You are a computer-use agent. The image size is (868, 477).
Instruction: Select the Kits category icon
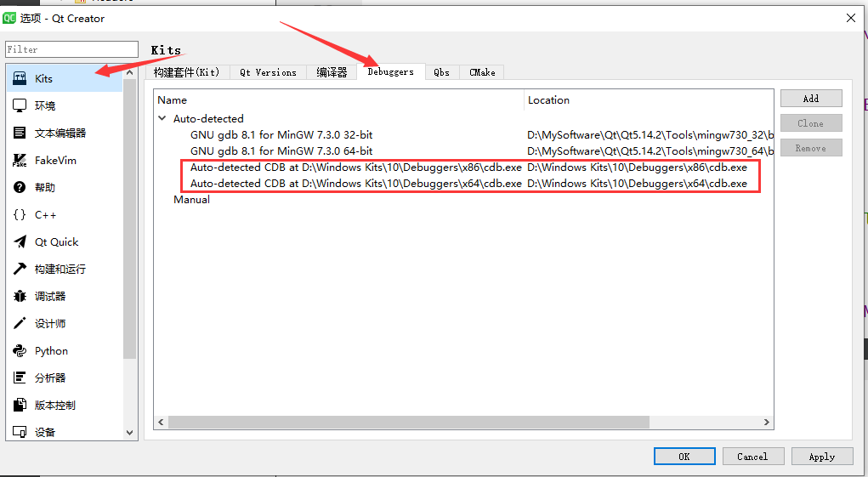click(x=20, y=78)
